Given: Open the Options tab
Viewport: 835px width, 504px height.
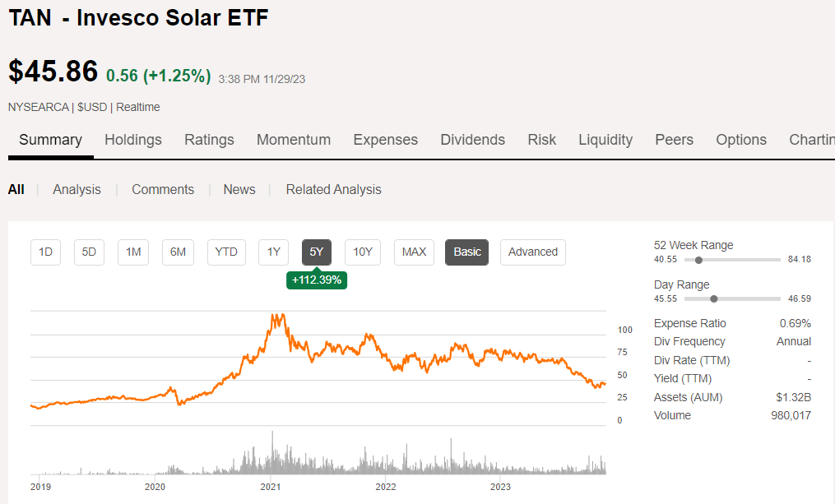Looking at the screenshot, I should pos(740,140).
